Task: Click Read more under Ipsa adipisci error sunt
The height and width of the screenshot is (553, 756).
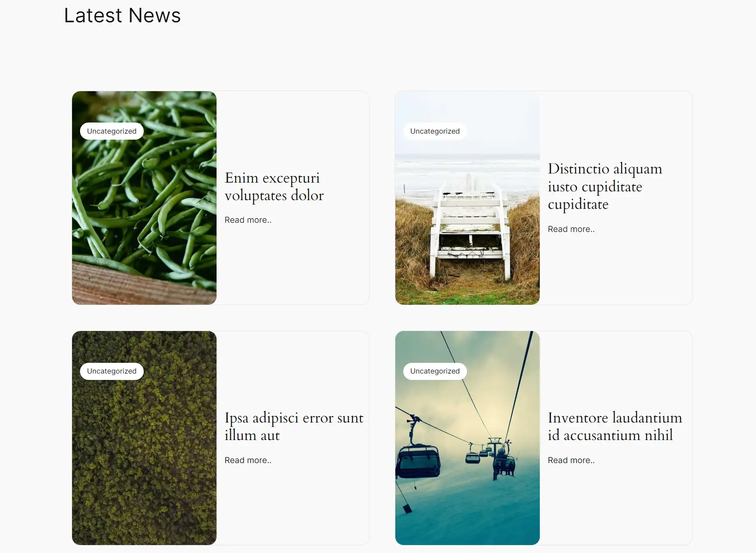Action: click(248, 460)
